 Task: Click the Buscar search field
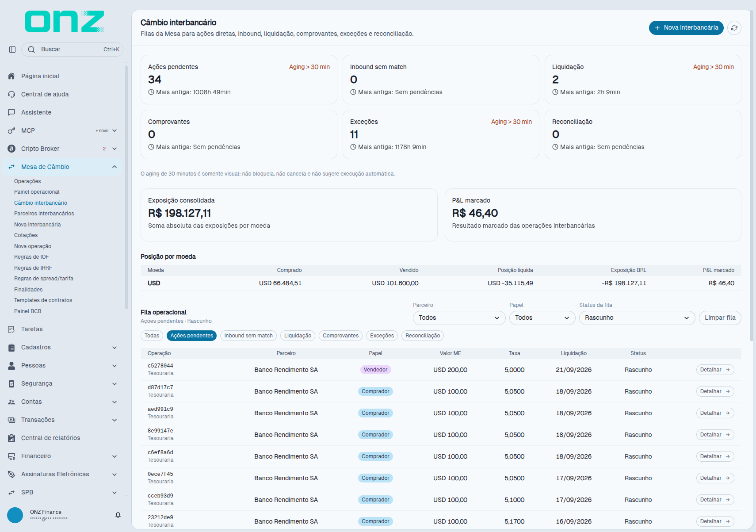pyautogui.click(x=72, y=50)
